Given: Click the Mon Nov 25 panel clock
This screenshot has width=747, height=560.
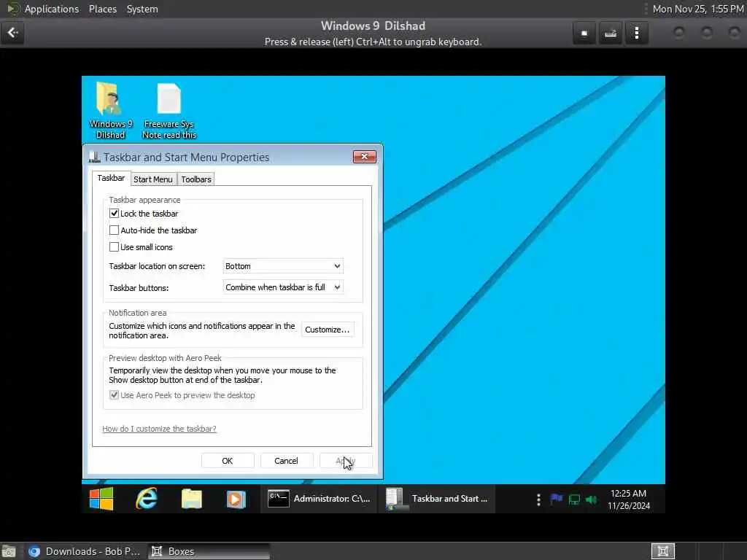Looking at the screenshot, I should click(698, 9).
